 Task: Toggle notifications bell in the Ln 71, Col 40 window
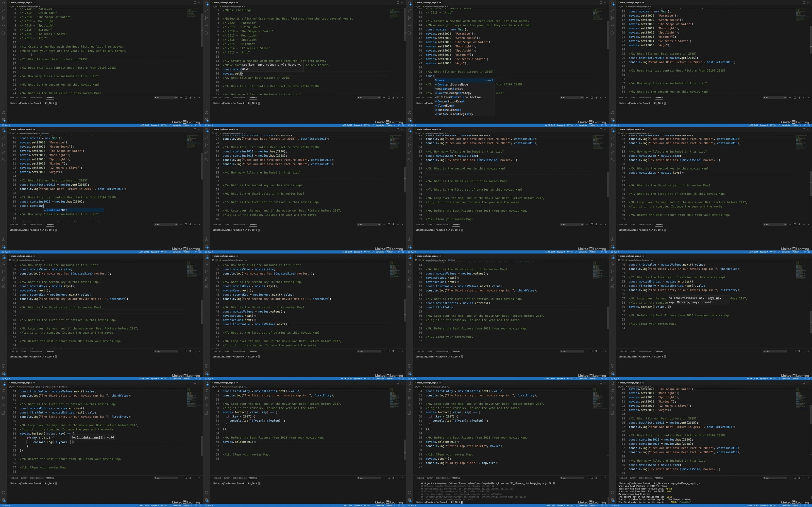tap(809, 505)
